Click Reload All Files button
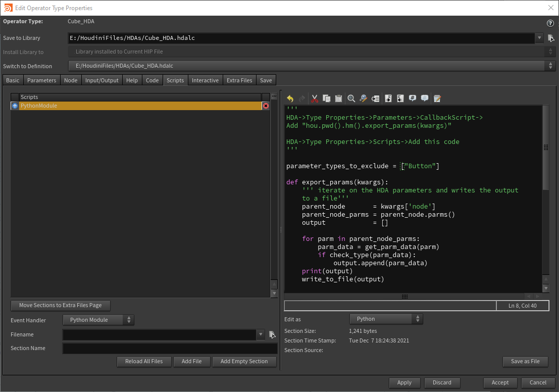 pos(144,361)
